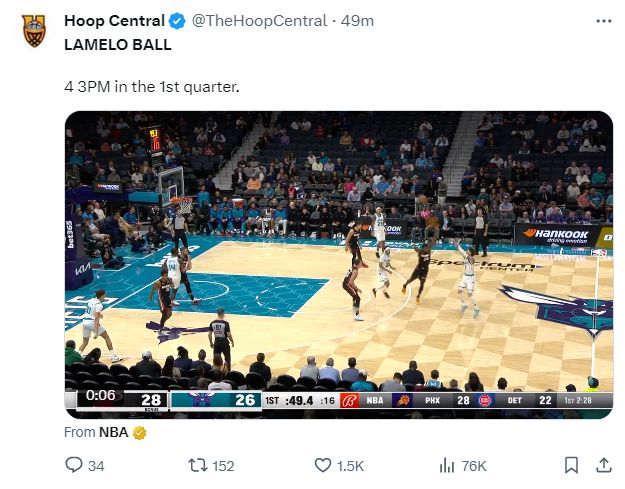Image resolution: width=625 pixels, height=489 pixels.
Task: Open the reply comment icon
Action: click(73, 465)
